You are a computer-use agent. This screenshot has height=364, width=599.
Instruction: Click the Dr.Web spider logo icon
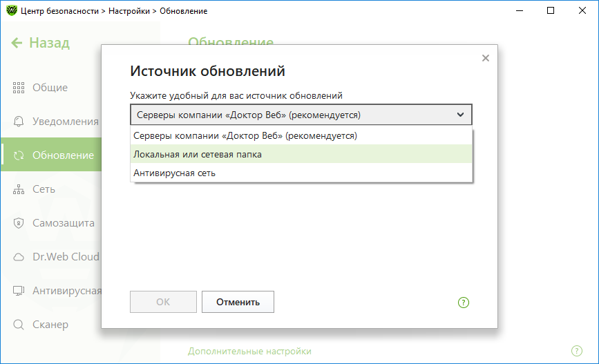[12, 10]
